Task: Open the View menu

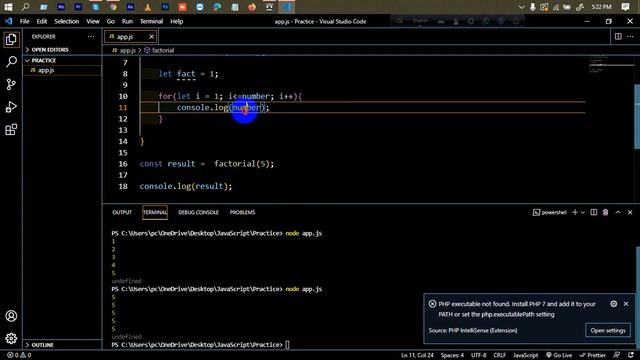Action: (93, 21)
